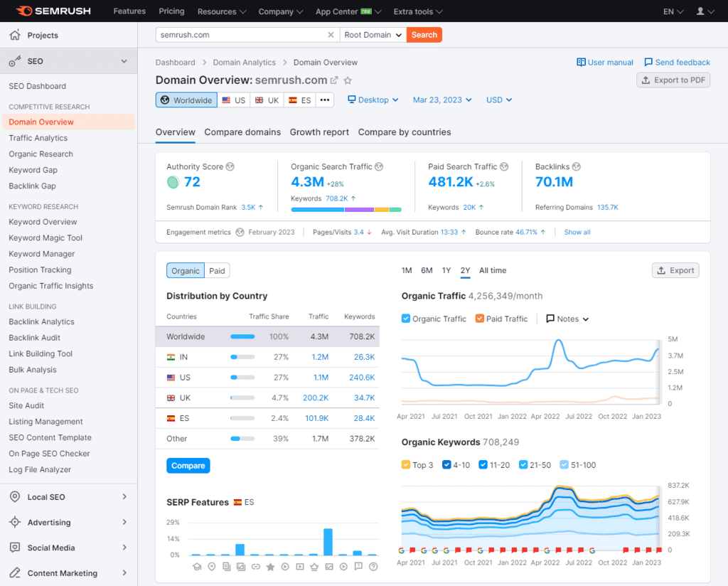Click the globe icon beside Paid Search Traffic
Screen dimensions: 728x586
[504, 166]
